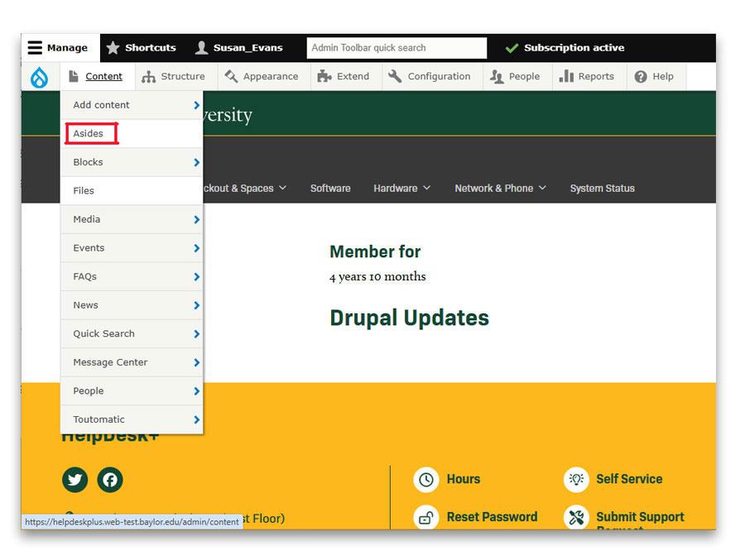Expand the FAQs submenu arrow

[x=197, y=276]
